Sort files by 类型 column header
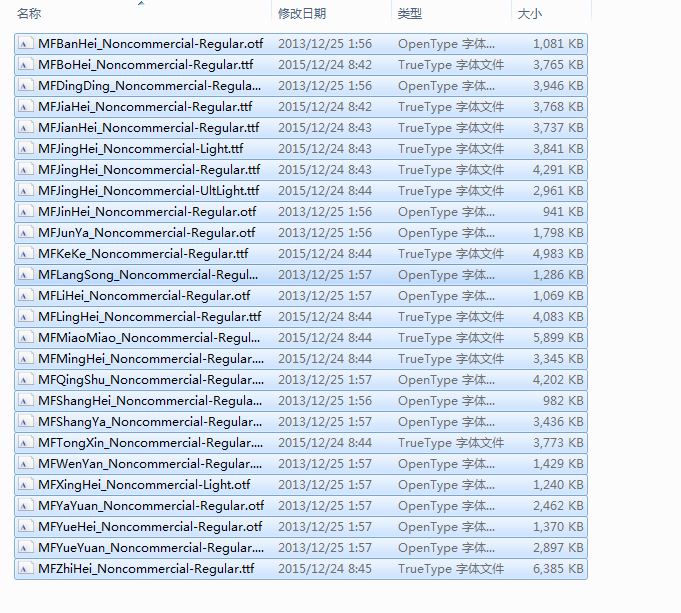The image size is (681, 613). tap(410, 14)
